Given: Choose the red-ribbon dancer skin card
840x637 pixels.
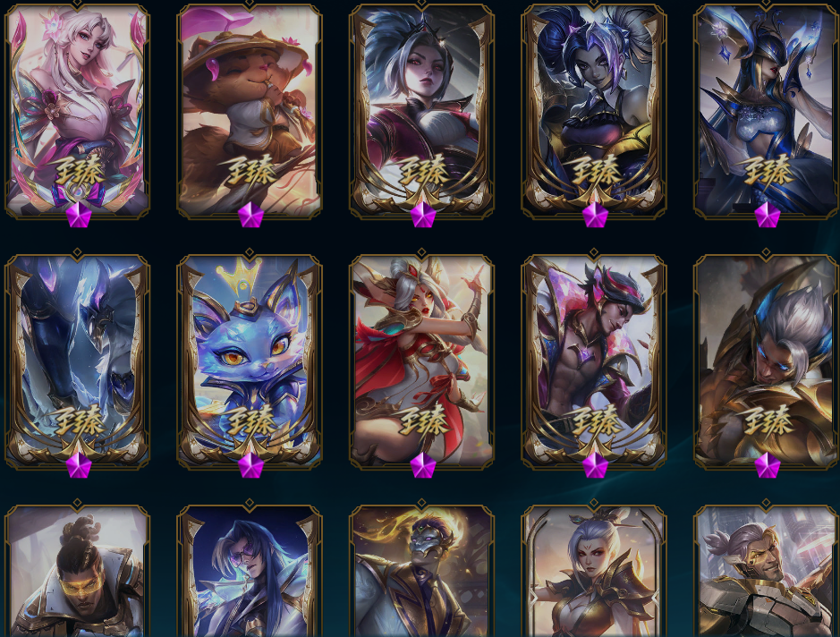Looking at the screenshot, I should (421, 360).
